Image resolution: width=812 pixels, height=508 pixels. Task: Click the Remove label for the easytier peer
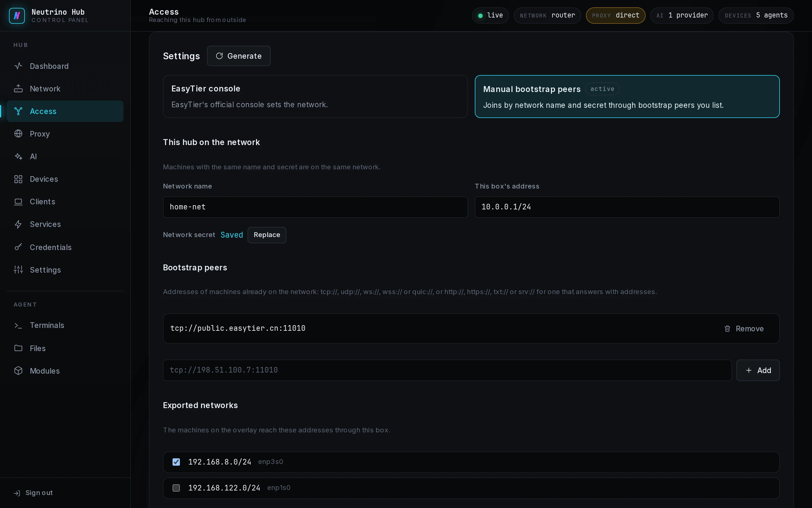[x=750, y=329]
